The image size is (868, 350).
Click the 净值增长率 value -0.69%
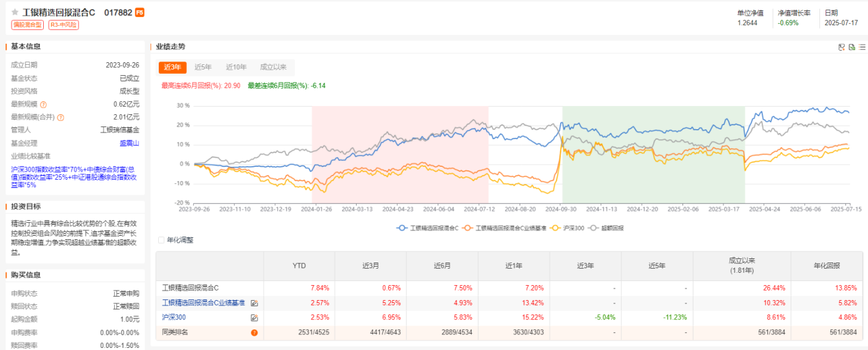788,23
